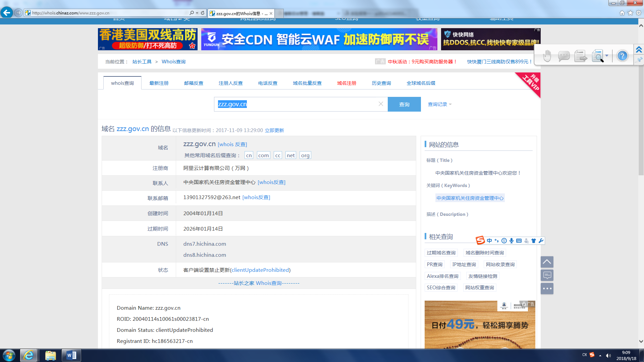The image size is (644, 362).
Task: Open Word from the taskbar
Action: click(x=71, y=355)
